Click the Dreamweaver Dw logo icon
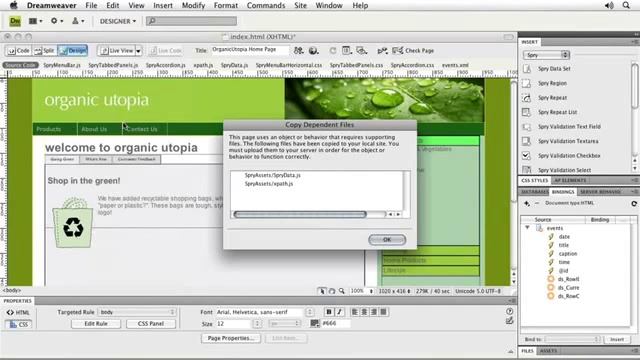Screen dimensions: 640x360 point(15,21)
